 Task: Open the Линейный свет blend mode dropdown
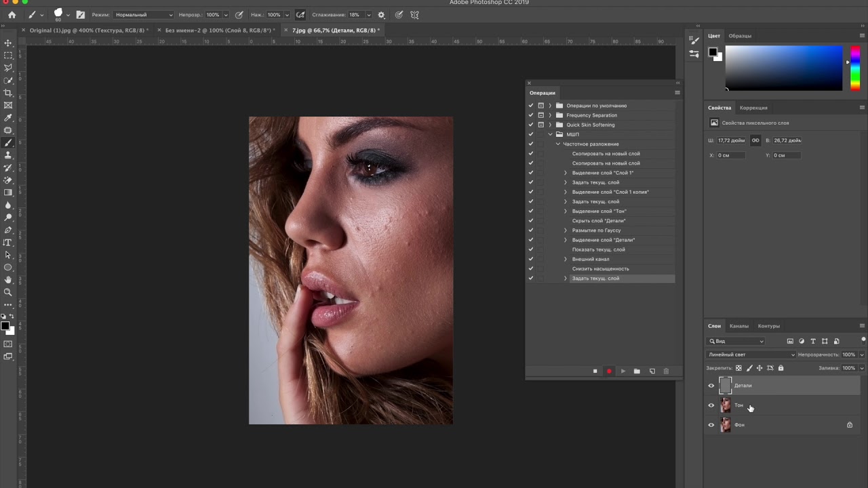(751, 354)
